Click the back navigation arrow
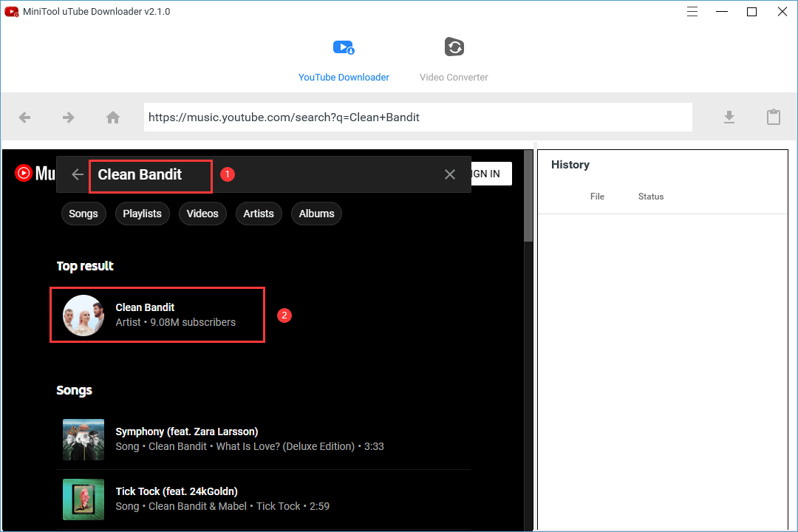 [x=24, y=117]
